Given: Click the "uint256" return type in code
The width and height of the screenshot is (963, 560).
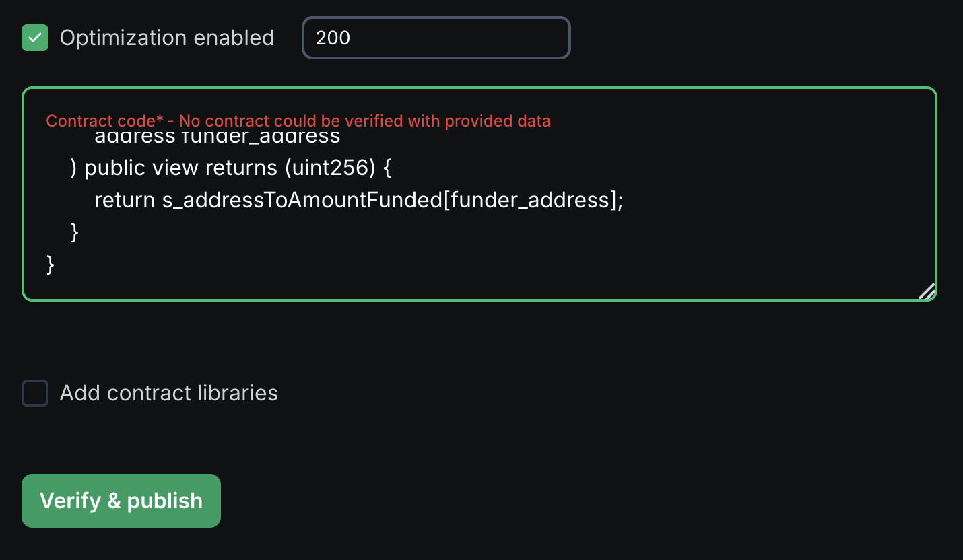Looking at the screenshot, I should 329,168.
